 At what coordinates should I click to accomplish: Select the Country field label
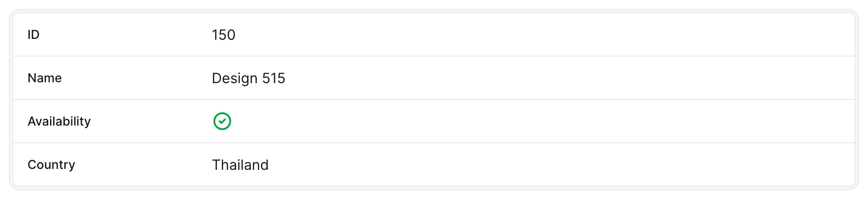(x=51, y=165)
